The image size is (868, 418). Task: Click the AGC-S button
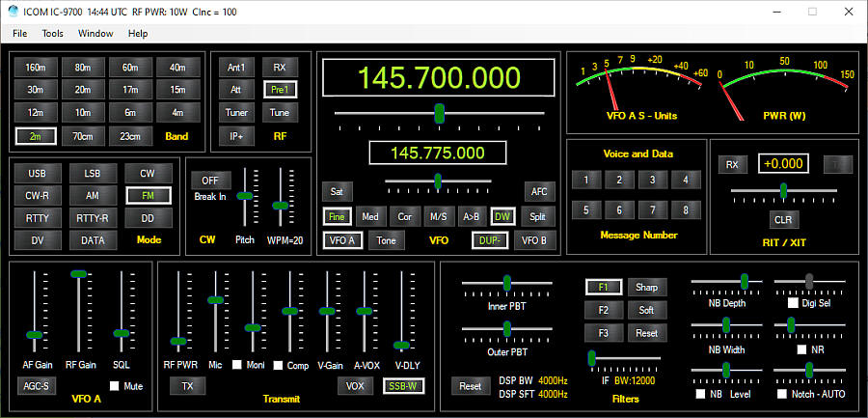35,386
